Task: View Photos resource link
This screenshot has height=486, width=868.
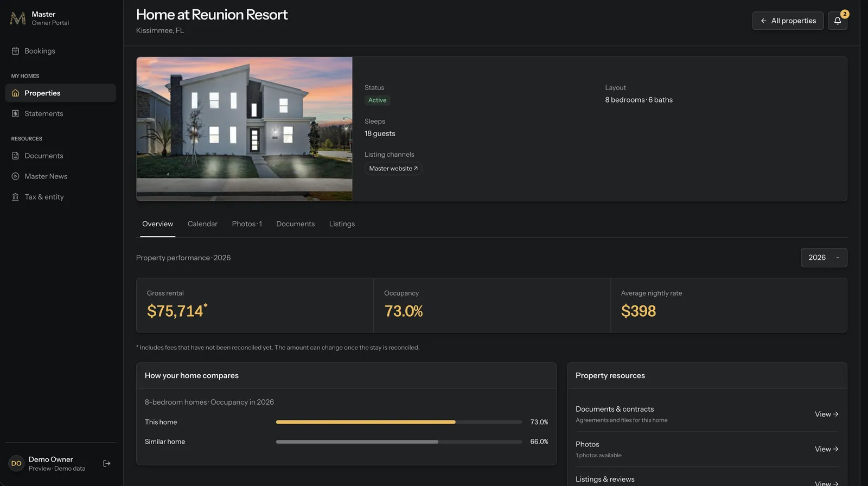Action: pyautogui.click(x=826, y=449)
